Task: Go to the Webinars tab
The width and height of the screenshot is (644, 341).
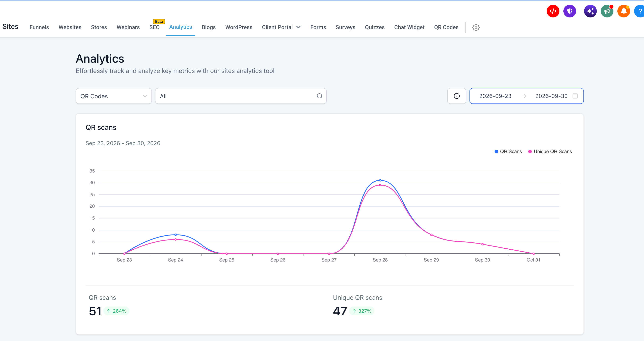Action: (128, 27)
